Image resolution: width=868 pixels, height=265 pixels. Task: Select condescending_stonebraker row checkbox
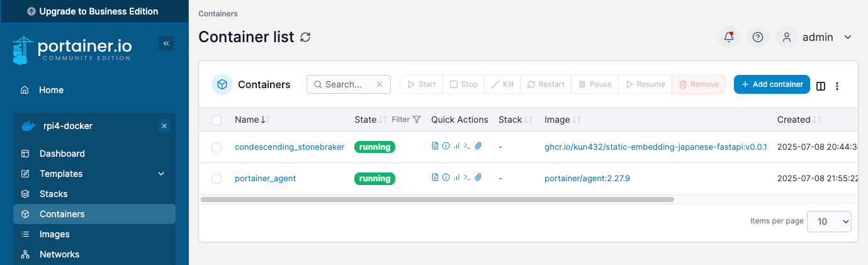tap(217, 147)
